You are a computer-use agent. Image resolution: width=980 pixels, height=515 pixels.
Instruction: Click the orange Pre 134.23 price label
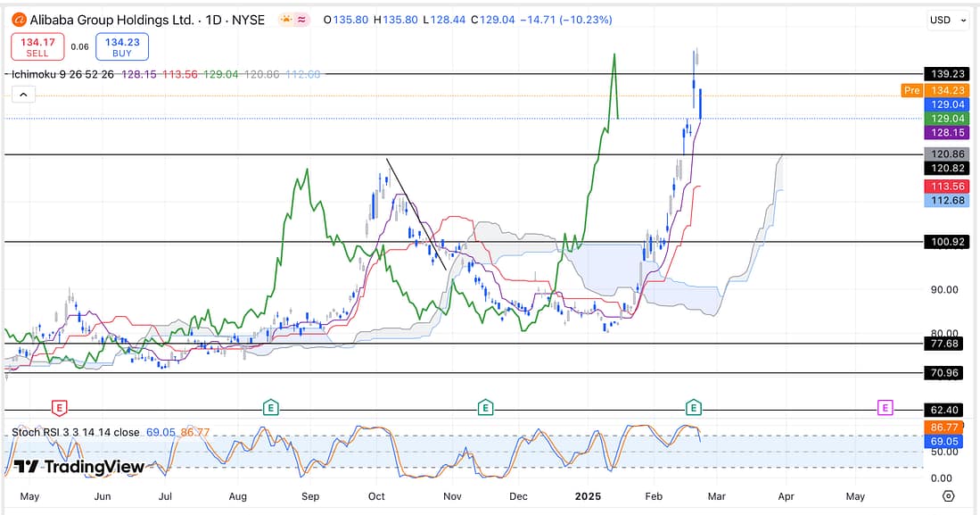[934, 90]
